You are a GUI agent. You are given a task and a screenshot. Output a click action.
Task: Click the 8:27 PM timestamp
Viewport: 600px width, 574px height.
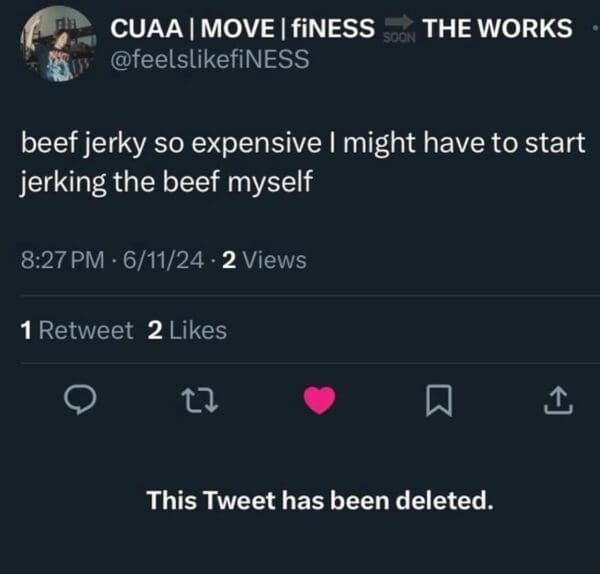[62, 261]
